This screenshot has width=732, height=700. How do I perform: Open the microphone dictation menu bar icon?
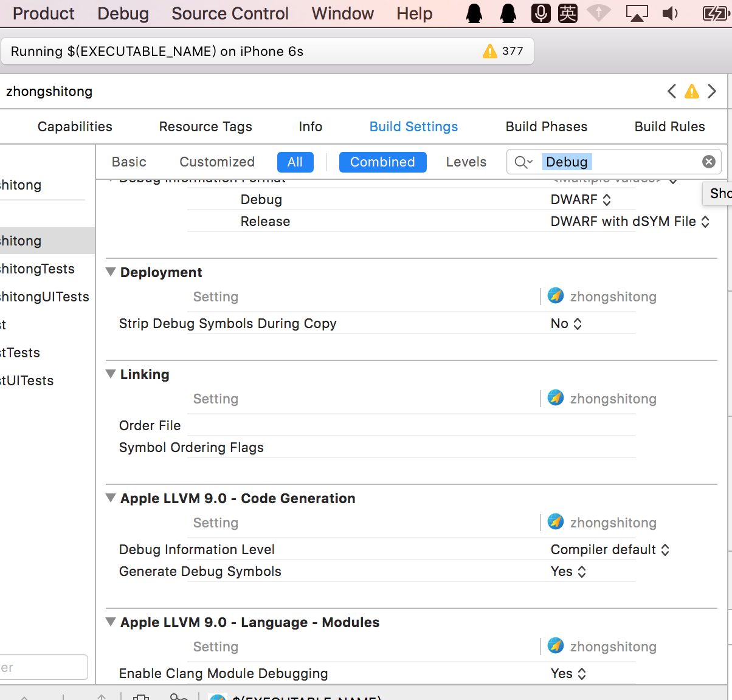point(540,13)
